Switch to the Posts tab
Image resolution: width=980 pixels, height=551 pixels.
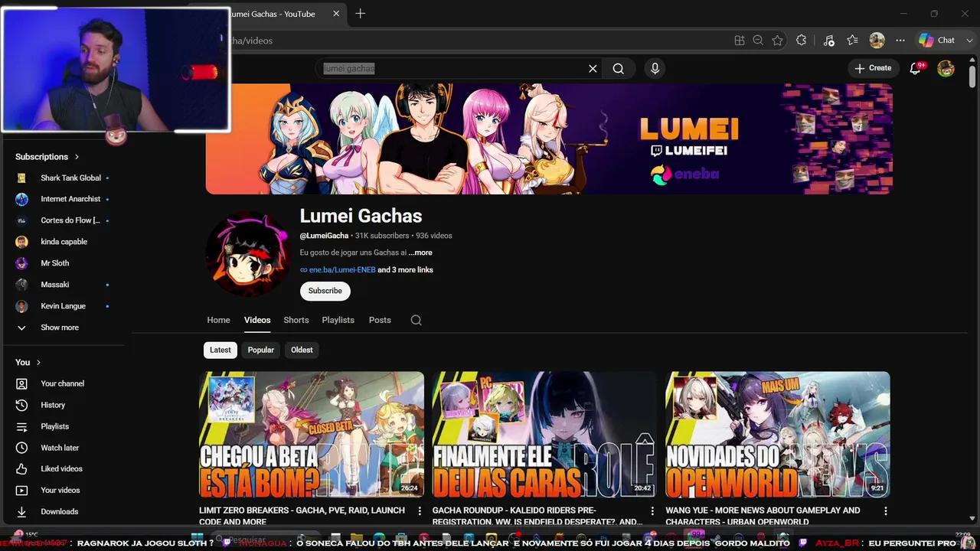click(x=380, y=320)
